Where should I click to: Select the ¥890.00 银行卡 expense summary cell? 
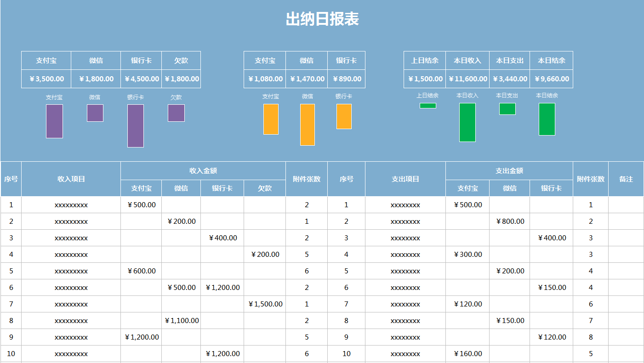point(346,79)
